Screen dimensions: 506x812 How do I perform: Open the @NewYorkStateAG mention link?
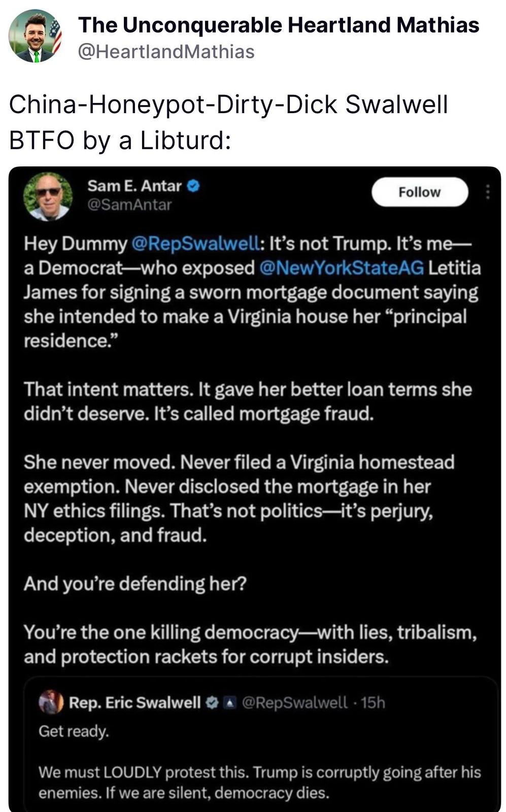point(341,268)
